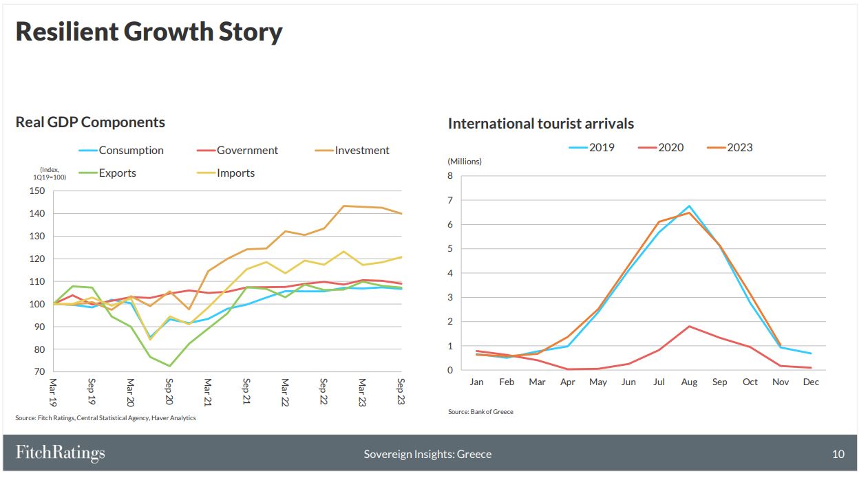Click the 4 value on tourist axis
The height and width of the screenshot is (480, 868).
[x=450, y=273]
